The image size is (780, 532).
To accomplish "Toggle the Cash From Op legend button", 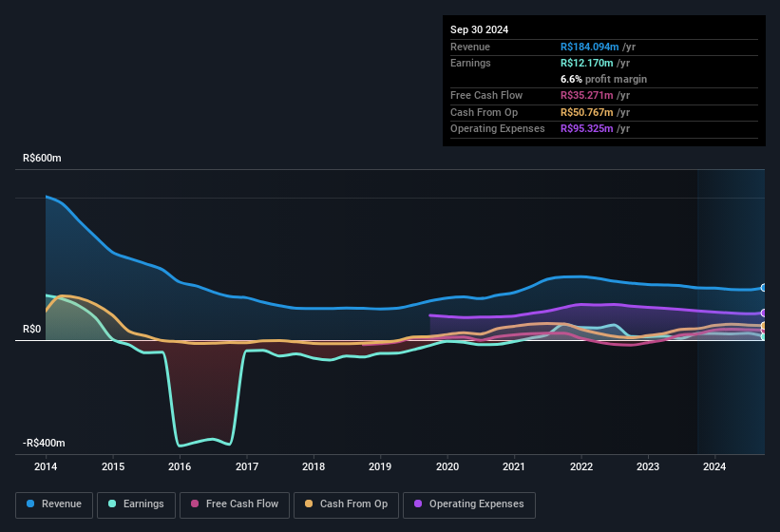I will pyautogui.click(x=346, y=504).
